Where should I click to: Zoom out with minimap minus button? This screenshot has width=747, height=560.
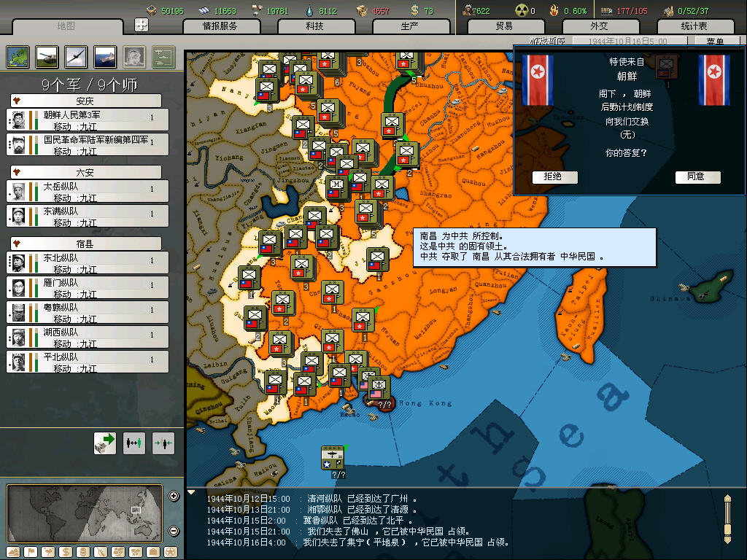click(174, 531)
